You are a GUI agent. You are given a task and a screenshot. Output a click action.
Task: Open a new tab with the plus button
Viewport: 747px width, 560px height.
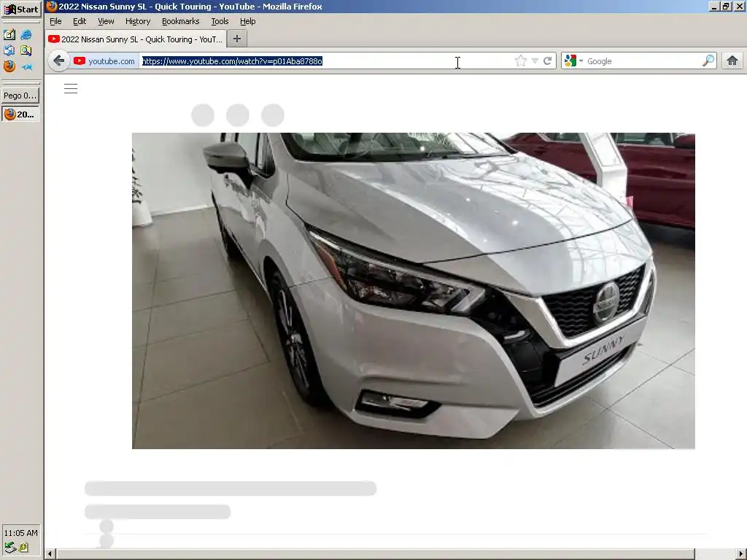click(x=237, y=39)
